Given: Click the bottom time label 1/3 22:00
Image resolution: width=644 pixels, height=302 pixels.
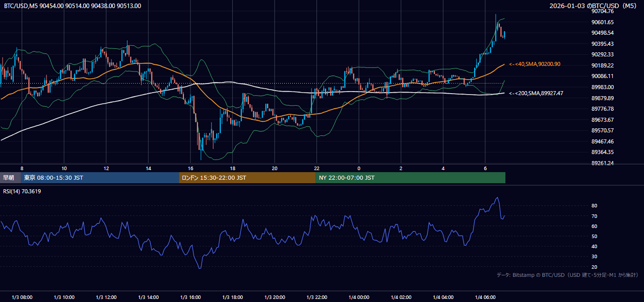Looking at the screenshot, I should click(x=316, y=297).
